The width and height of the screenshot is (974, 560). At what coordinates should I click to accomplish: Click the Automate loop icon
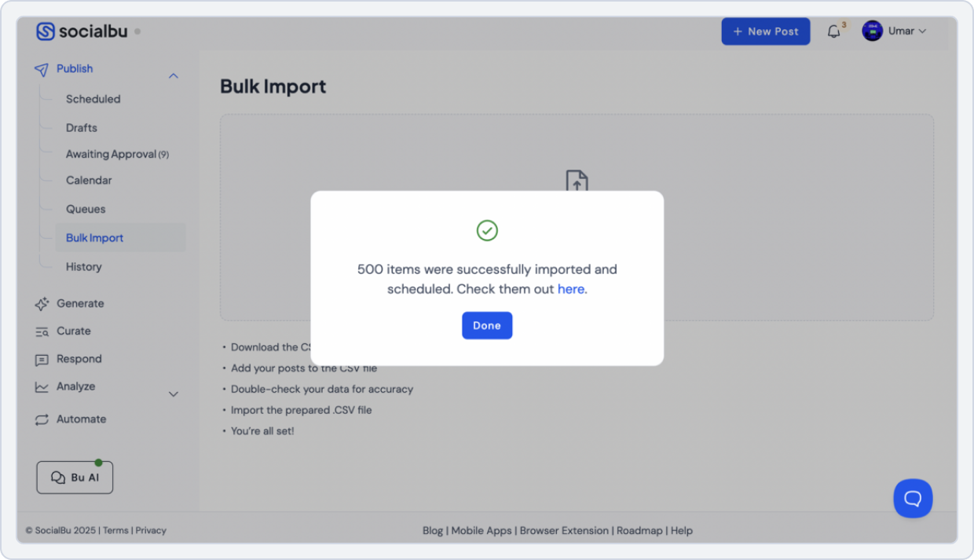(41, 419)
